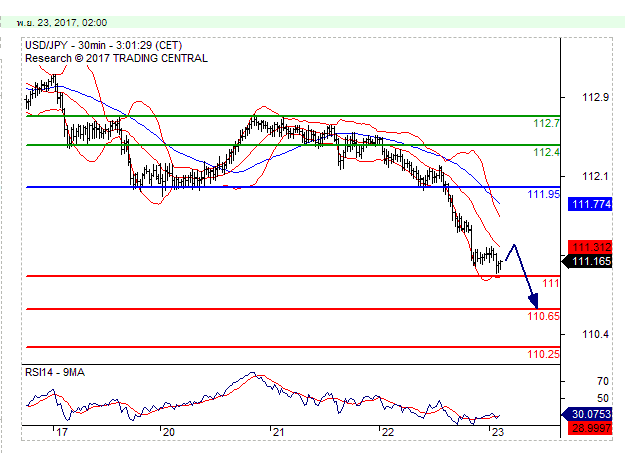Screen dimensions: 625x454
Task: Click the red 111.312 price tag
Action: [590, 247]
